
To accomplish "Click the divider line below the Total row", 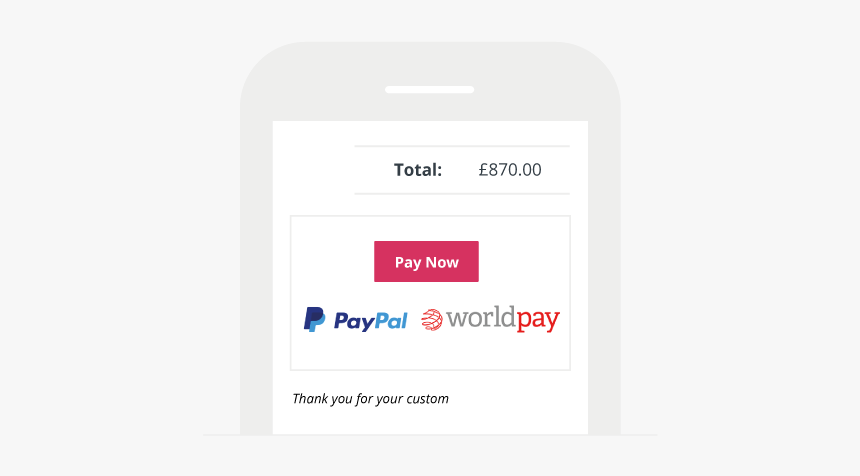I will click(x=462, y=194).
